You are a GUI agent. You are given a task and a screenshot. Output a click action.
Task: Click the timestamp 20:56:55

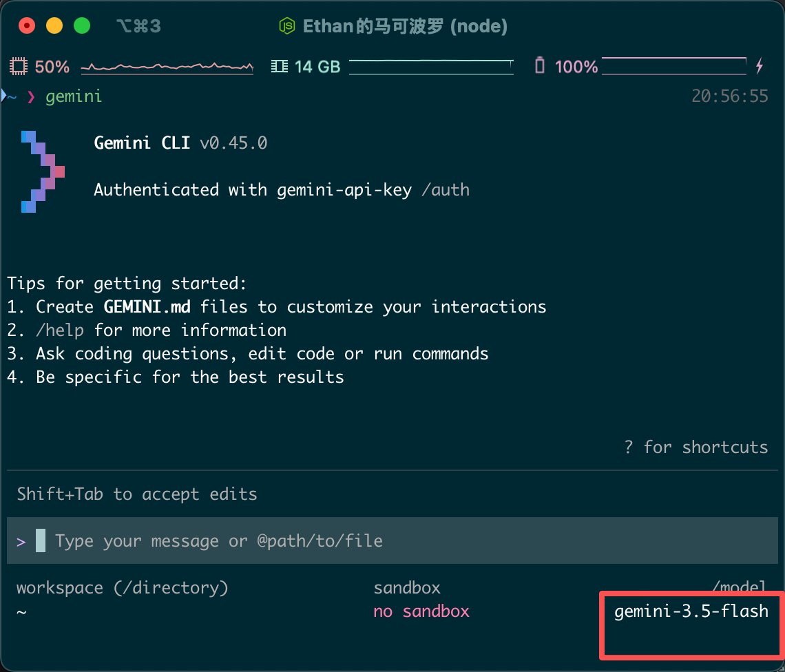[730, 96]
